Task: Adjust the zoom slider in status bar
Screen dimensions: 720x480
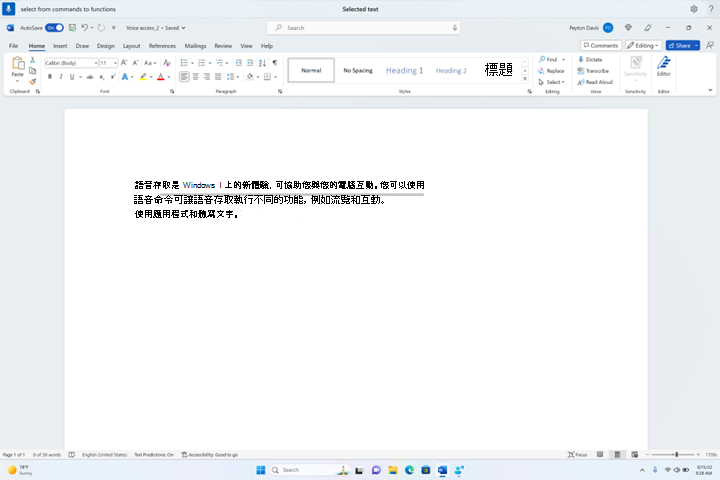Action: coord(676,455)
